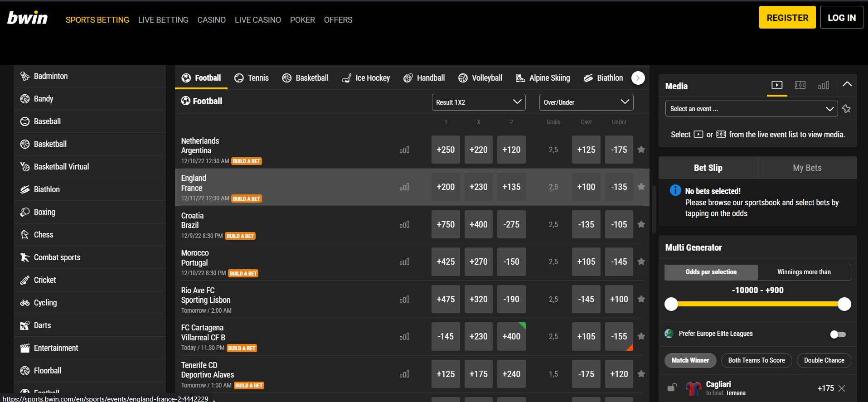This screenshot has width=868, height=402.
Task: Select the Both Teams To Score option
Action: (756, 360)
